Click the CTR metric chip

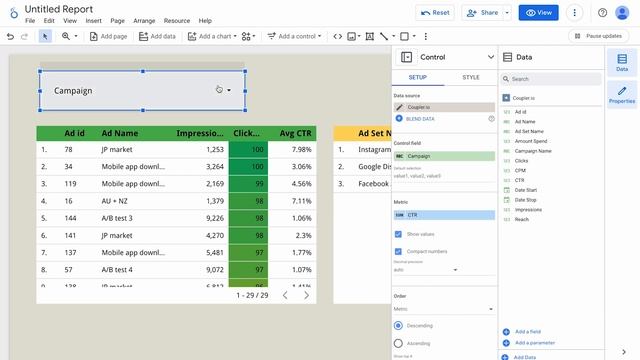(444, 215)
